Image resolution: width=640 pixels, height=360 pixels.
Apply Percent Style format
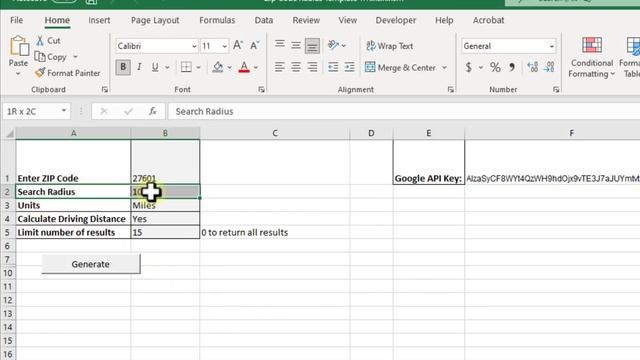coord(495,67)
